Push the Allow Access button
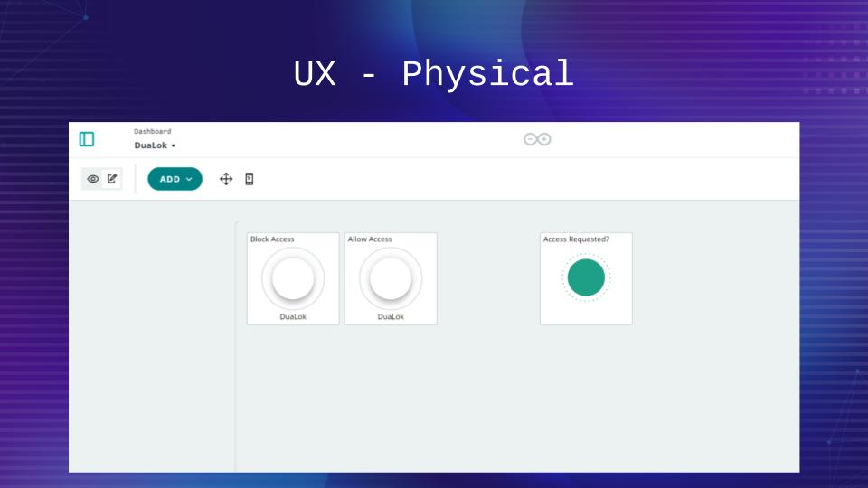 click(391, 277)
